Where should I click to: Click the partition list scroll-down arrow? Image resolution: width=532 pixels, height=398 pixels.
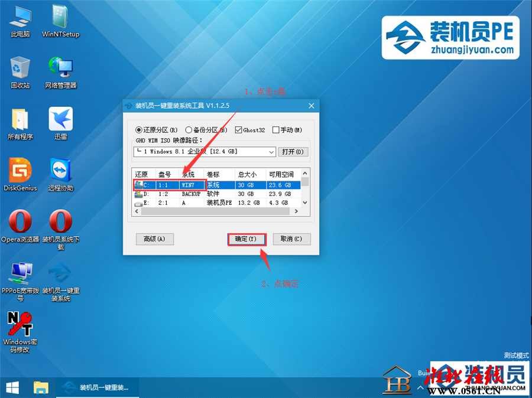(x=305, y=203)
